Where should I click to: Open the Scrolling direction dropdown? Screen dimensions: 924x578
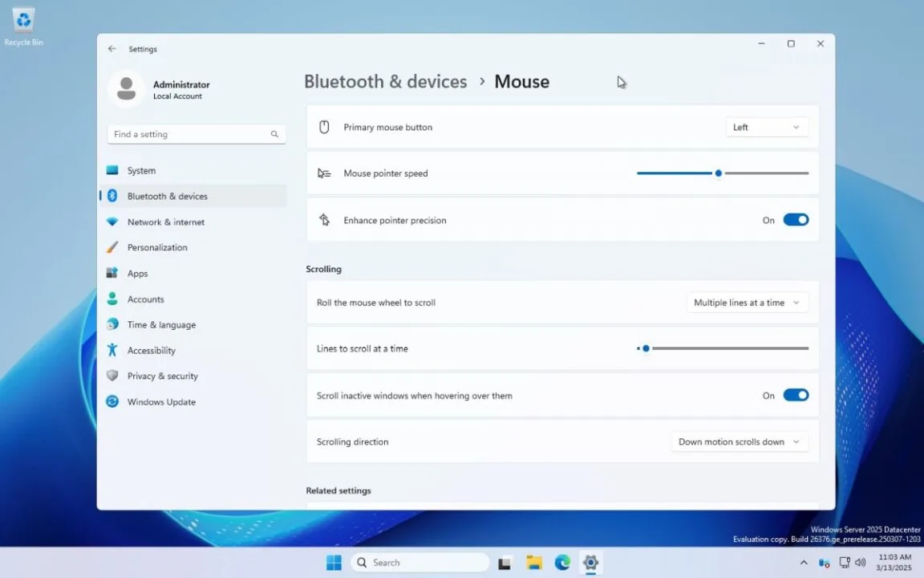[738, 442]
